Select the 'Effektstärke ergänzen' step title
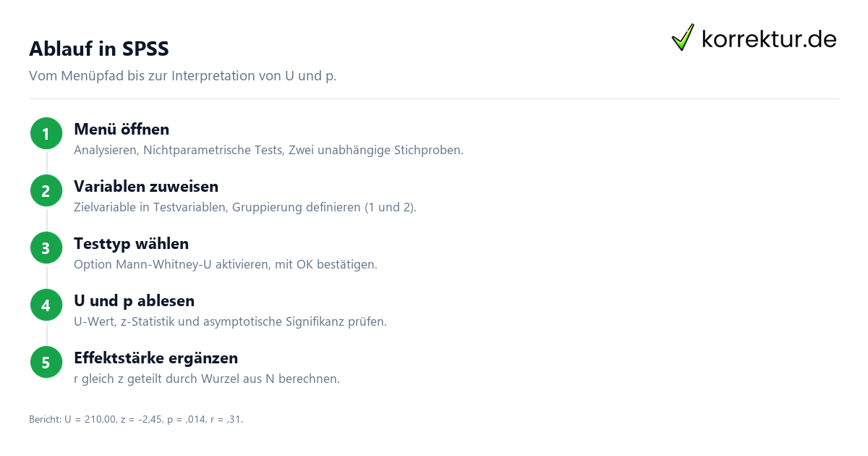868x456 pixels. click(156, 358)
